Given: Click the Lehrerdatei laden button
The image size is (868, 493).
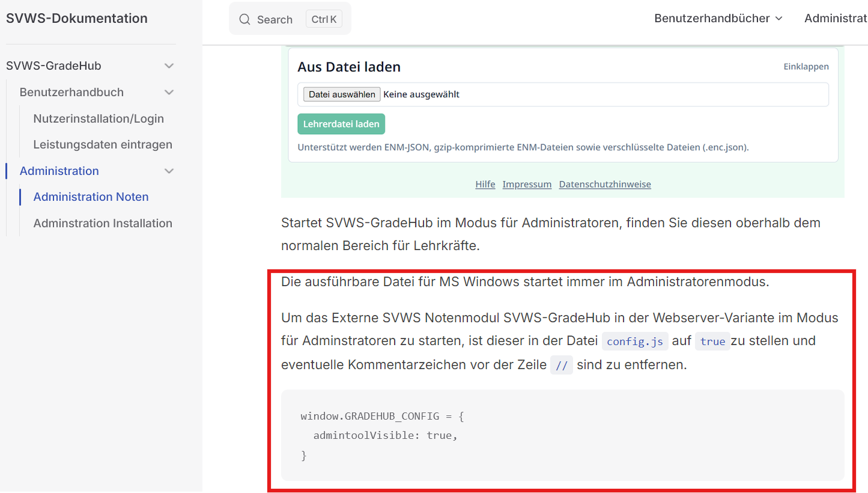Looking at the screenshot, I should tap(341, 124).
